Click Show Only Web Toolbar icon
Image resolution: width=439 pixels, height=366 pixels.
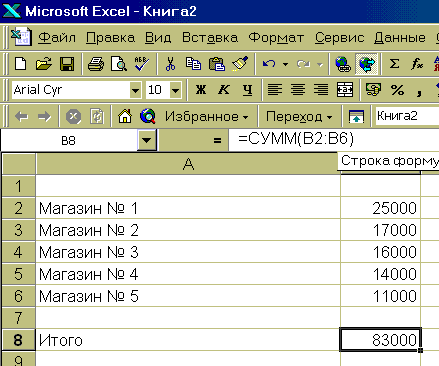tap(356, 117)
